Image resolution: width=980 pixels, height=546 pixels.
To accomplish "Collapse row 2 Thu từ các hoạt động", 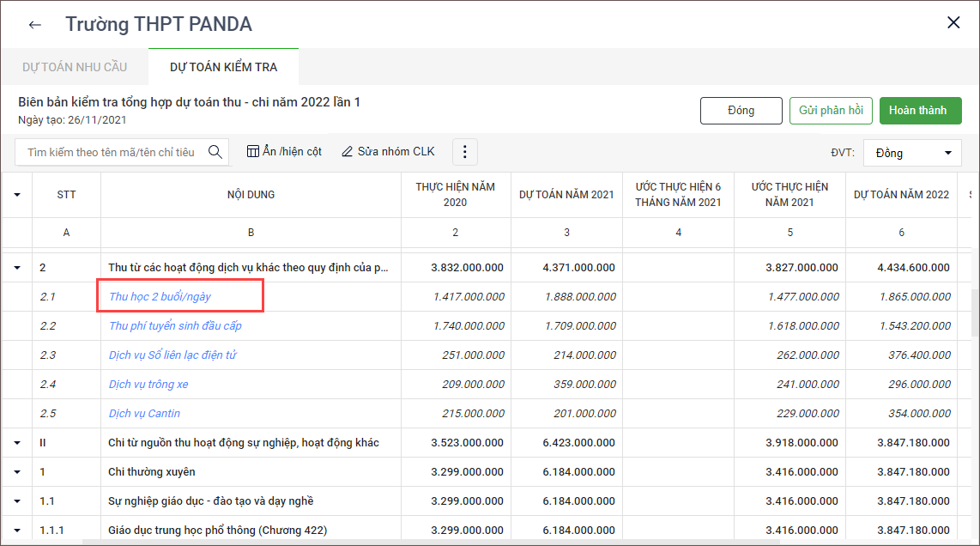I will [x=17, y=268].
